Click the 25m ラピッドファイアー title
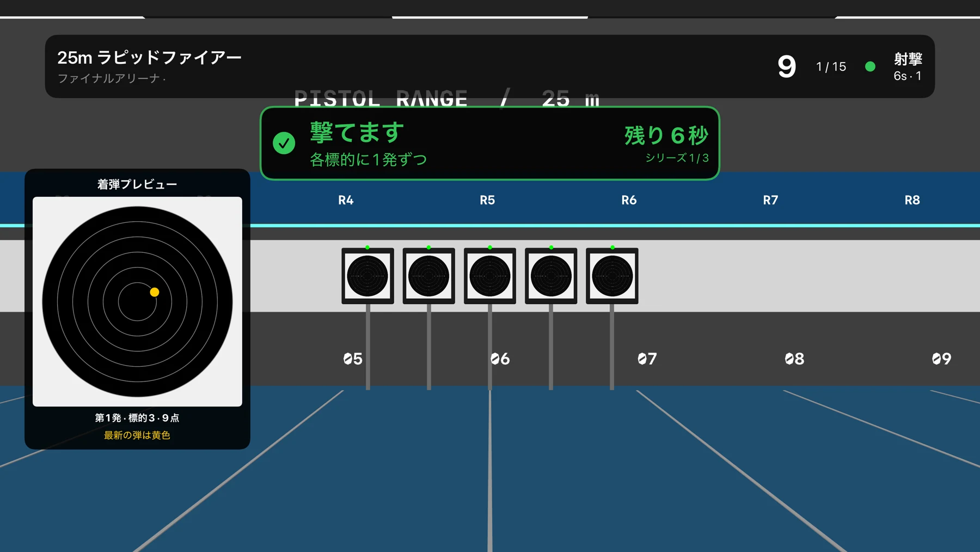Image resolution: width=980 pixels, height=552 pixels. click(x=149, y=57)
